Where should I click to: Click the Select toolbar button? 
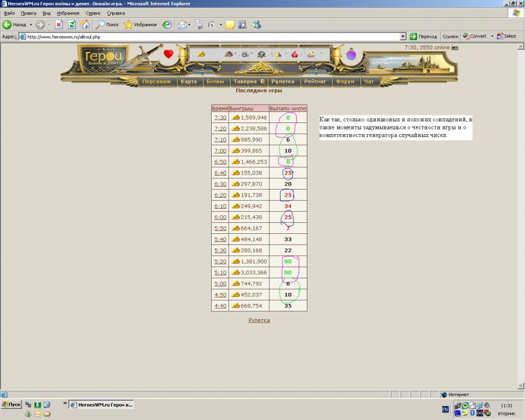click(506, 36)
